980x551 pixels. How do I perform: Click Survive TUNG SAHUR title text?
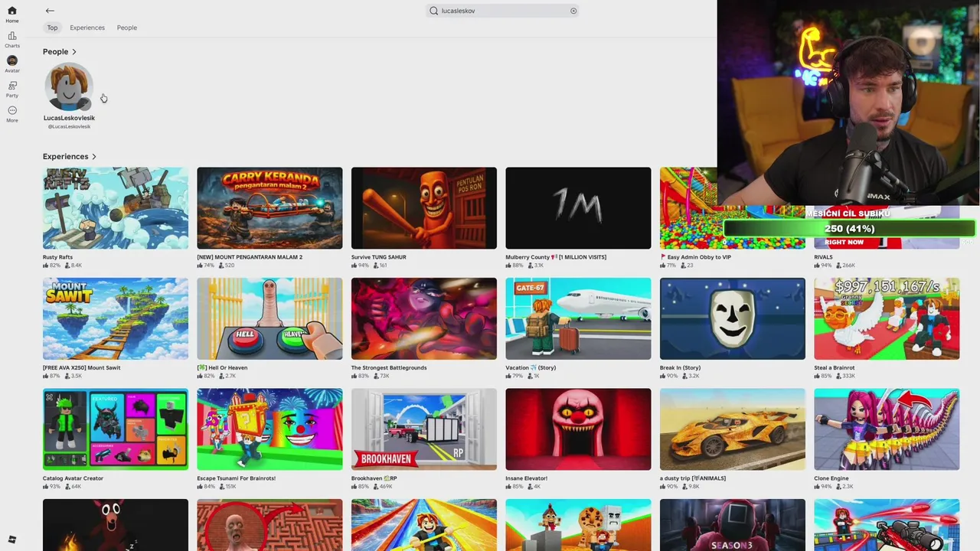tap(379, 257)
